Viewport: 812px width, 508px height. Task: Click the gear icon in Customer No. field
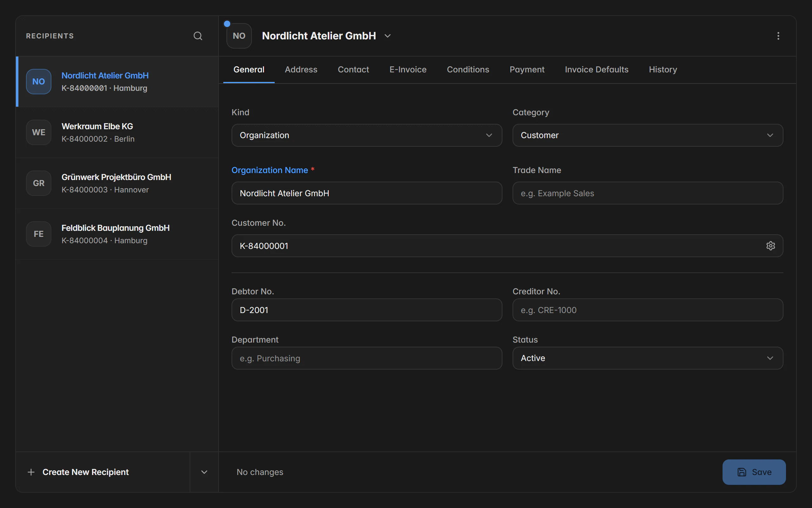pos(770,246)
